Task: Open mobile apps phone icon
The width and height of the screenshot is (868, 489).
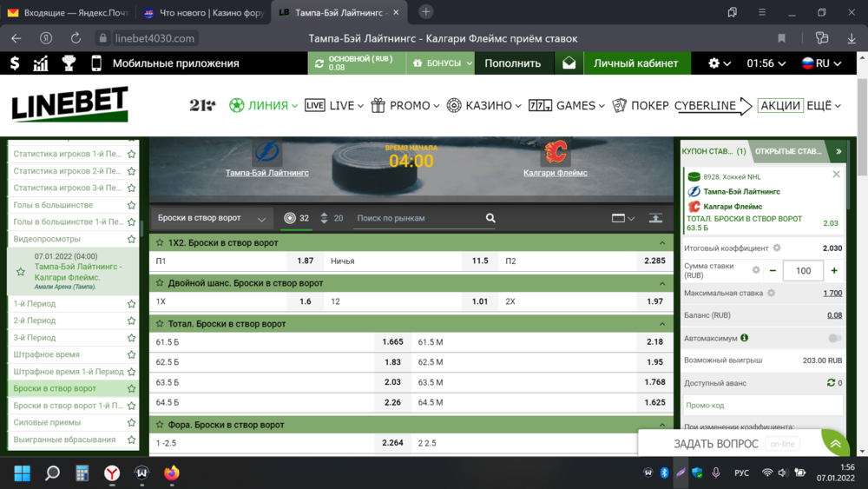Action: 96,63
